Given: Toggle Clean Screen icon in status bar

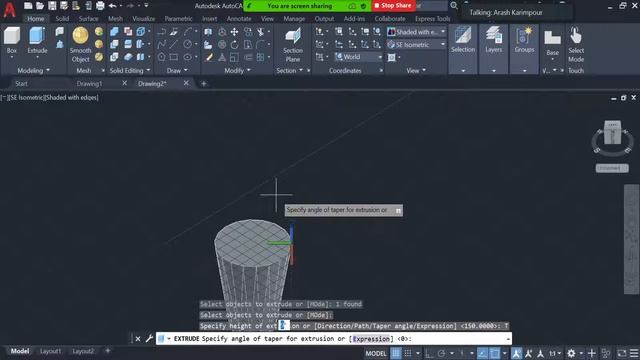Looking at the screenshot, I should click(x=622, y=353).
